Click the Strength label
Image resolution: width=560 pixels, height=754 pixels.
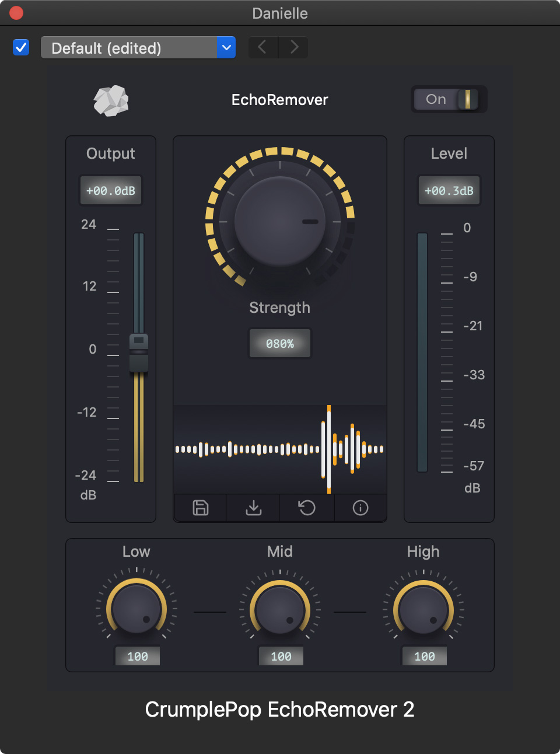point(280,308)
